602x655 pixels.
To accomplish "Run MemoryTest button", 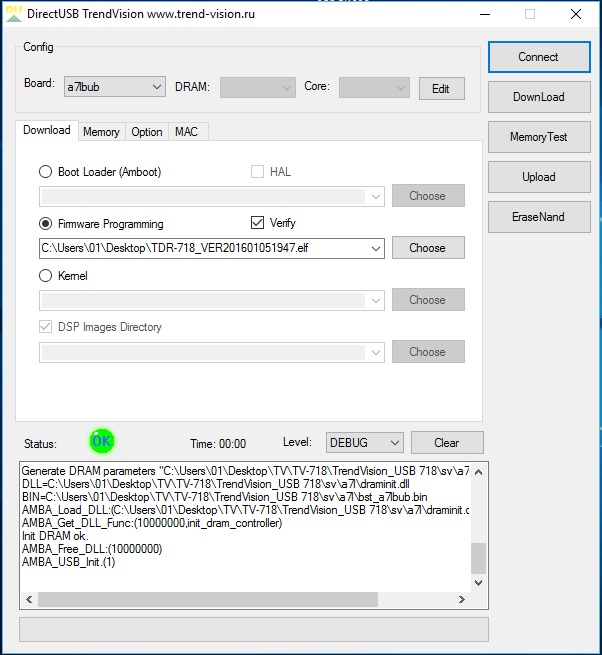I will (538, 137).
